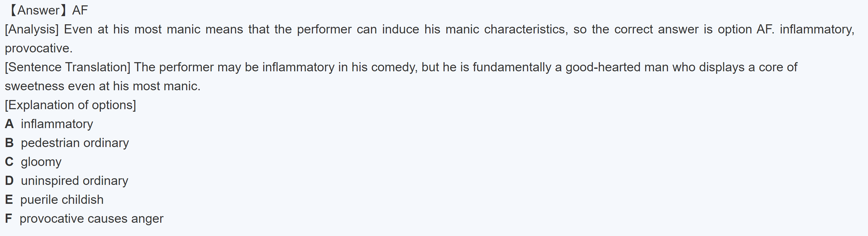The image size is (868, 236).
Task: Click the [Explanation of options] heading
Action: [70, 105]
